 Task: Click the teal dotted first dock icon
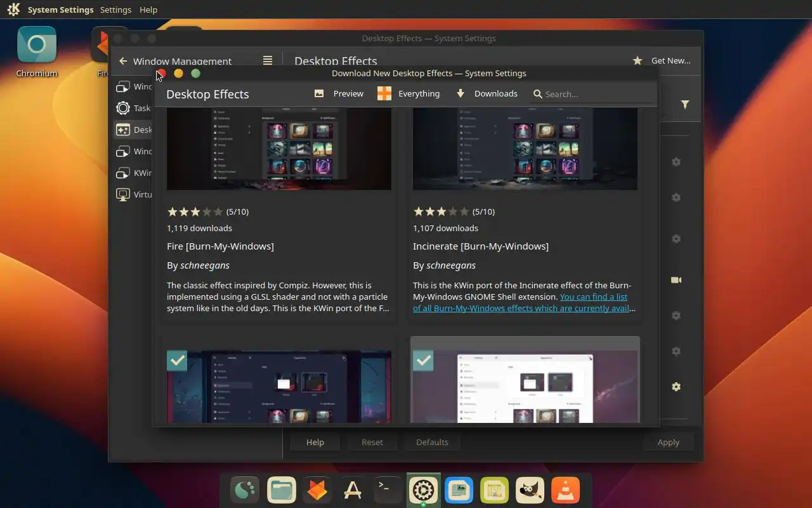point(246,490)
